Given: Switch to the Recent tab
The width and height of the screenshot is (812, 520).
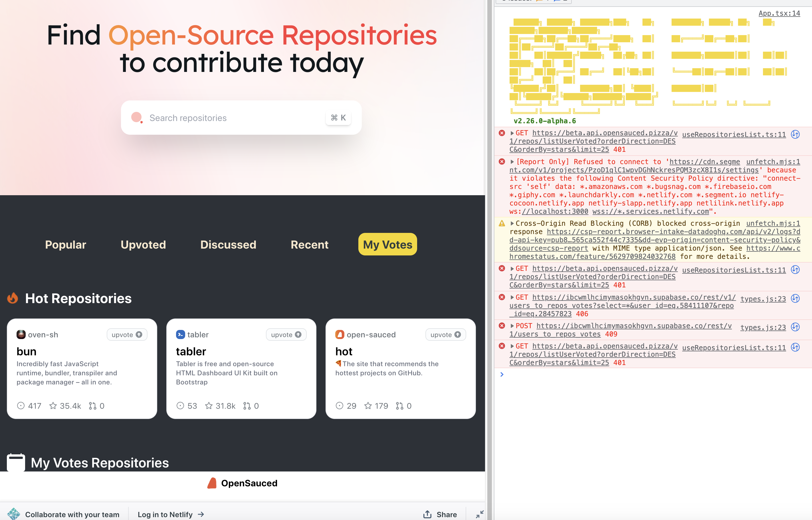Looking at the screenshot, I should (x=310, y=245).
